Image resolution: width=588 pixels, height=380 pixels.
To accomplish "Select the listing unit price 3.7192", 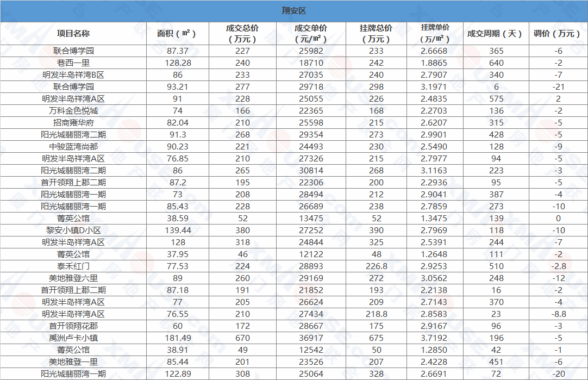I will coord(434,338).
